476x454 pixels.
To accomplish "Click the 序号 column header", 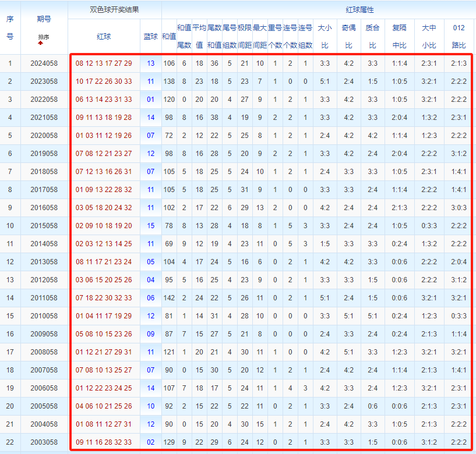I will point(10,27).
